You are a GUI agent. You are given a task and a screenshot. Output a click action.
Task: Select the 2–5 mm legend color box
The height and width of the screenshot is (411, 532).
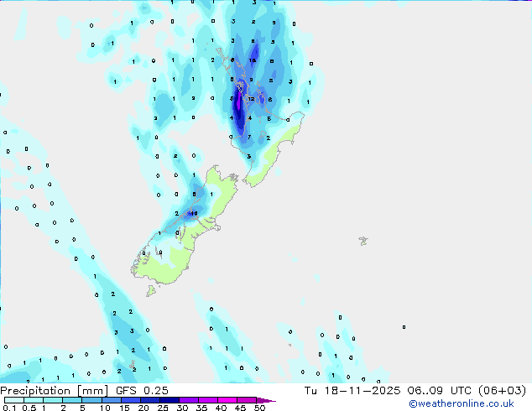[x=72, y=400]
